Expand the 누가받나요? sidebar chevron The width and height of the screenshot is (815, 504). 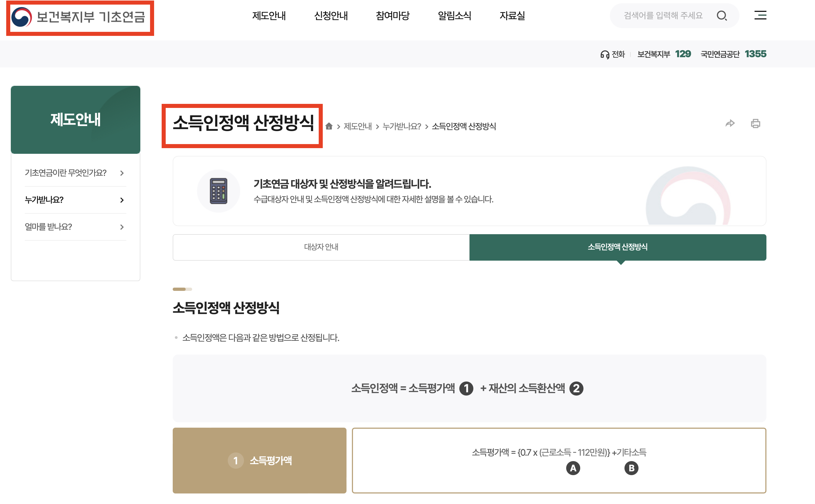point(122,200)
